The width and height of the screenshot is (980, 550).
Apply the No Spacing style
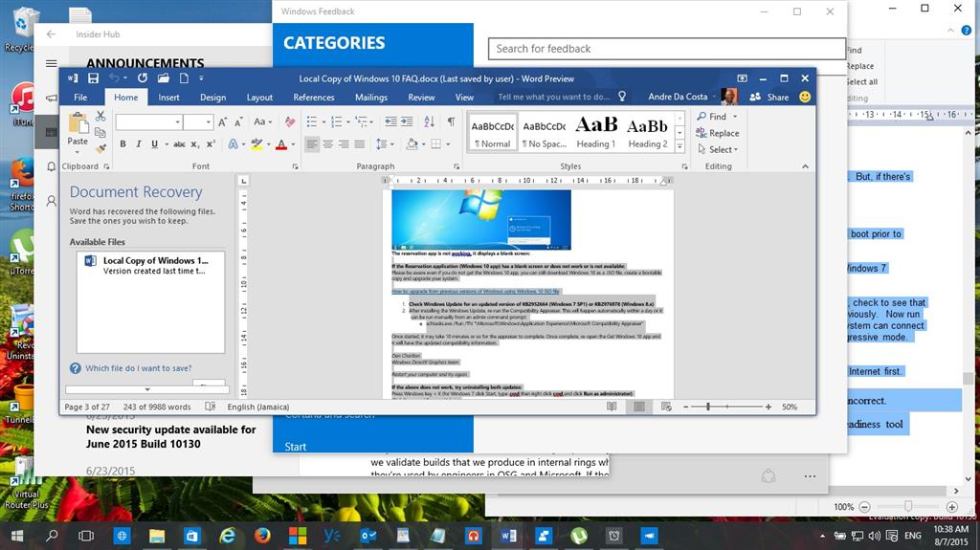545,133
